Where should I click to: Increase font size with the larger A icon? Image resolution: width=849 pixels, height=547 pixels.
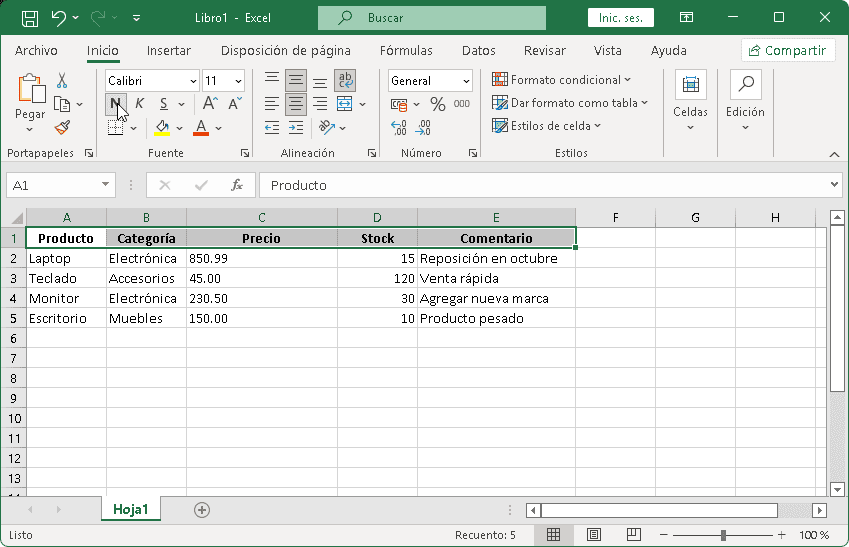[210, 103]
